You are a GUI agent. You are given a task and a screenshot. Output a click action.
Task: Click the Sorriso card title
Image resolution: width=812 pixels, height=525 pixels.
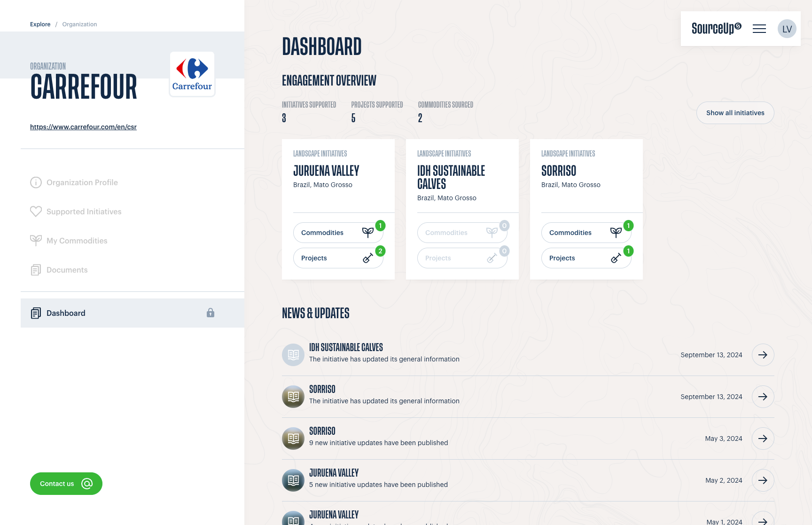point(559,171)
